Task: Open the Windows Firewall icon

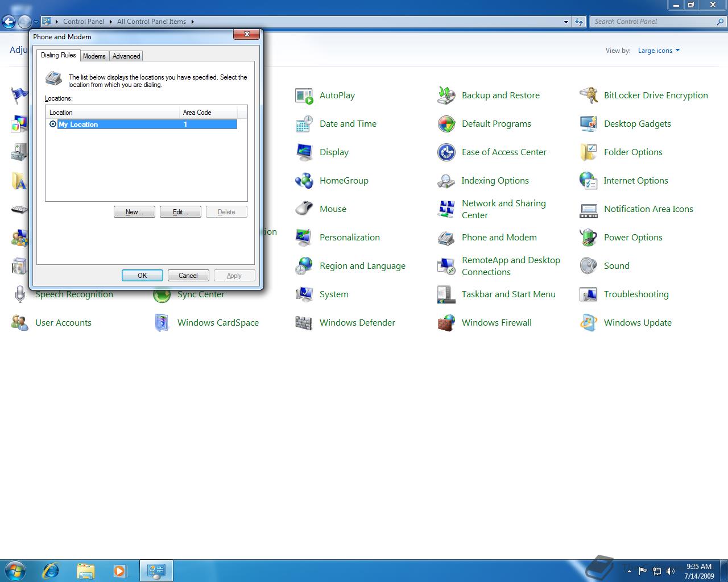Action: pos(446,323)
